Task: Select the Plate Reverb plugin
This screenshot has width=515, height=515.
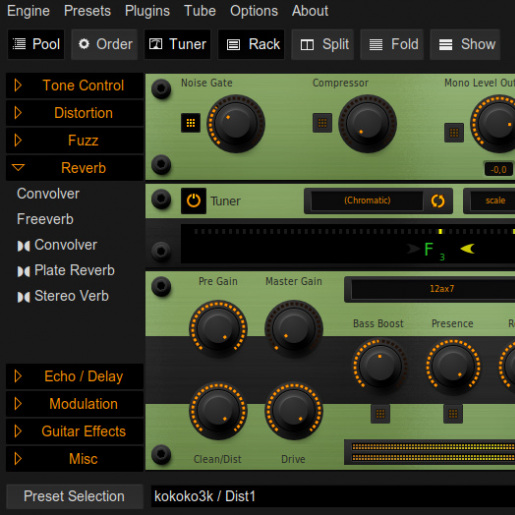Action: [66, 270]
